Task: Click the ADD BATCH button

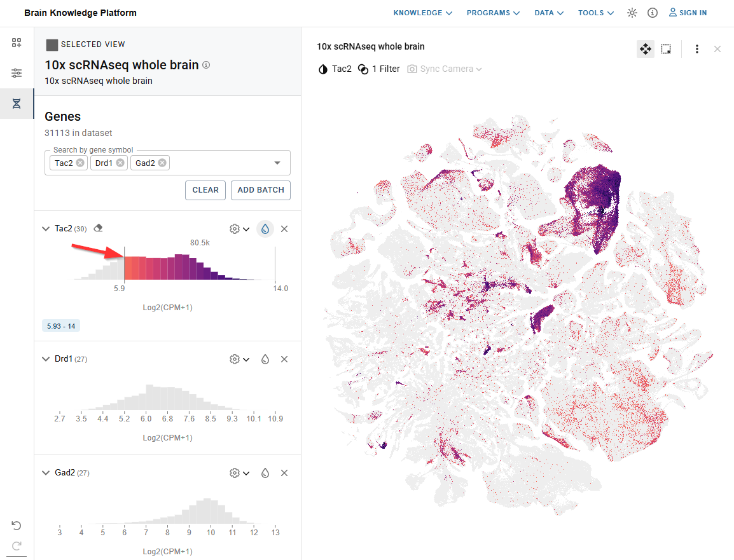Action: (x=261, y=190)
